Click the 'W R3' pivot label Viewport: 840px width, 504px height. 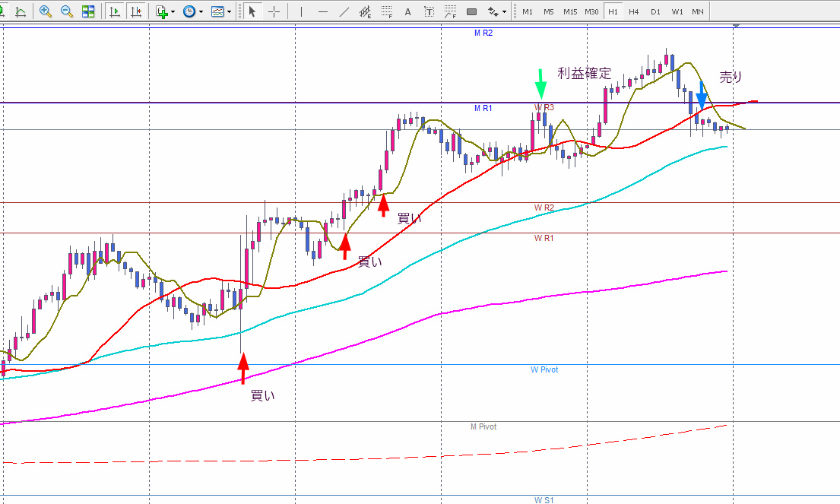544,108
